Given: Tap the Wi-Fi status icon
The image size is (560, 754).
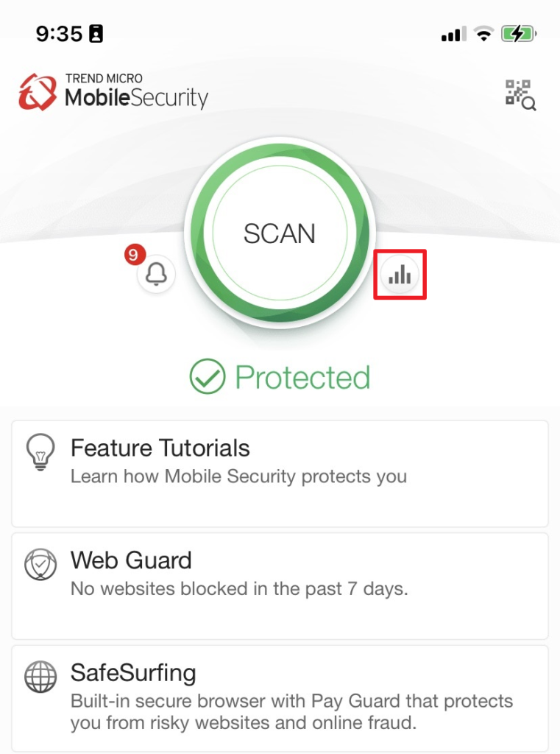Looking at the screenshot, I should click(483, 34).
